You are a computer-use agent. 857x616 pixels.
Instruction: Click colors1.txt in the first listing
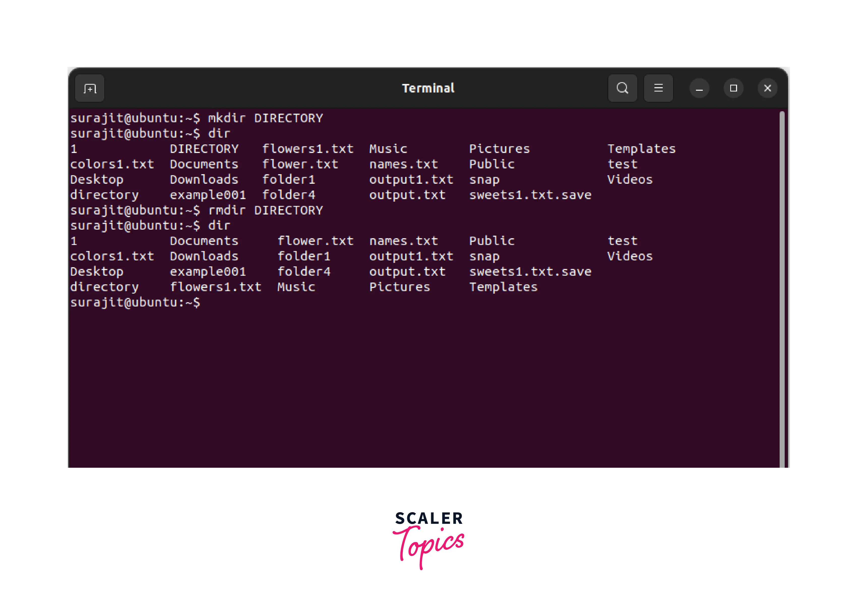pyautogui.click(x=112, y=164)
